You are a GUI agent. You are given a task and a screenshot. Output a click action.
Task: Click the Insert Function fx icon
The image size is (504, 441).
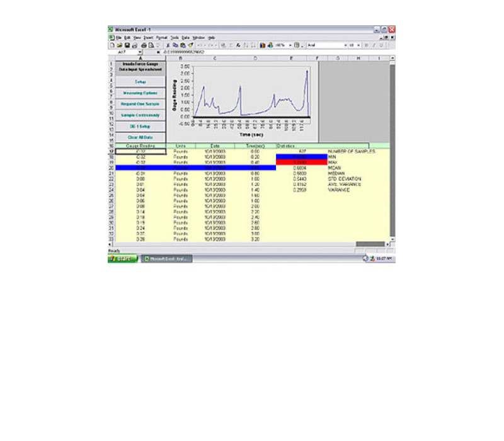pyautogui.click(x=238, y=45)
